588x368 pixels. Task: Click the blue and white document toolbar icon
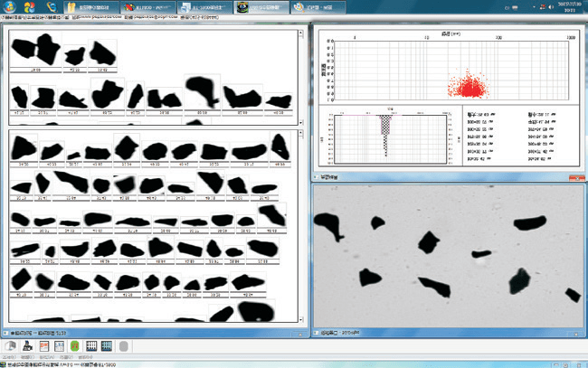[59, 346]
